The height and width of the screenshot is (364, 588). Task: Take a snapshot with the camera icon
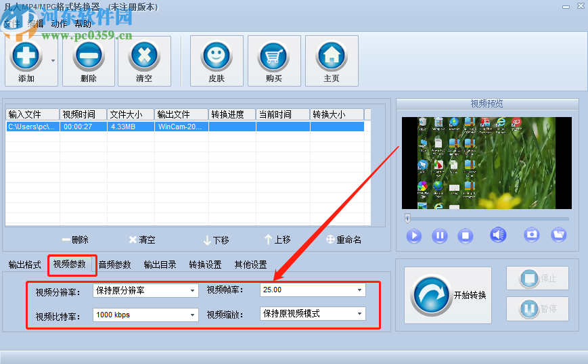(x=531, y=235)
